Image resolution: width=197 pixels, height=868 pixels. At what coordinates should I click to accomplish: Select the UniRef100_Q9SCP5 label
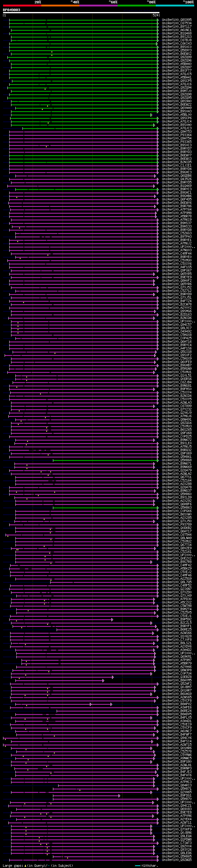177,81
